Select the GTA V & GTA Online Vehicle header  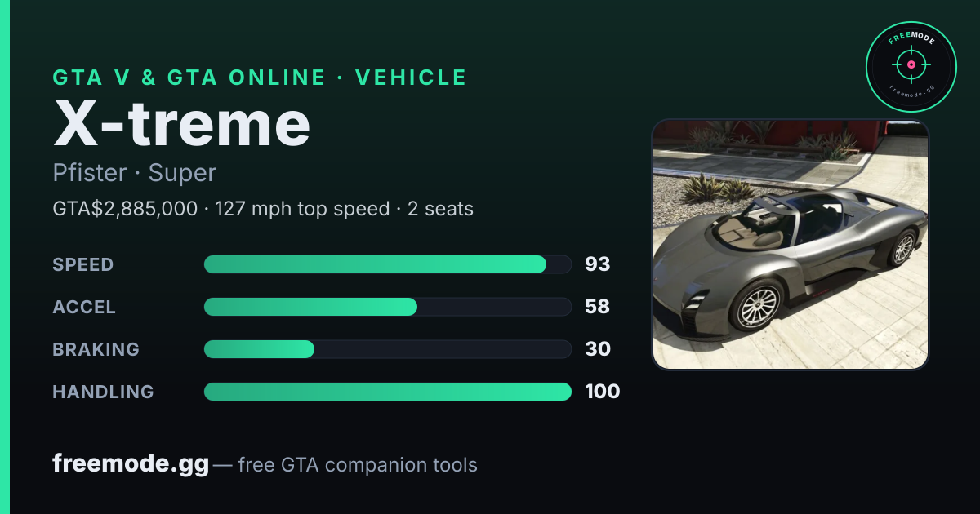point(260,78)
